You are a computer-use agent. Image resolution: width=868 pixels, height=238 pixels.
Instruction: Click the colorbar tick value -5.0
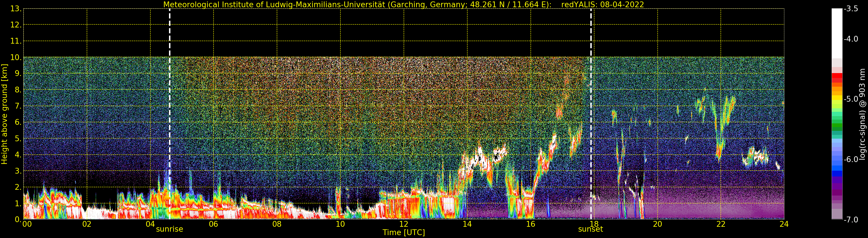point(851,99)
